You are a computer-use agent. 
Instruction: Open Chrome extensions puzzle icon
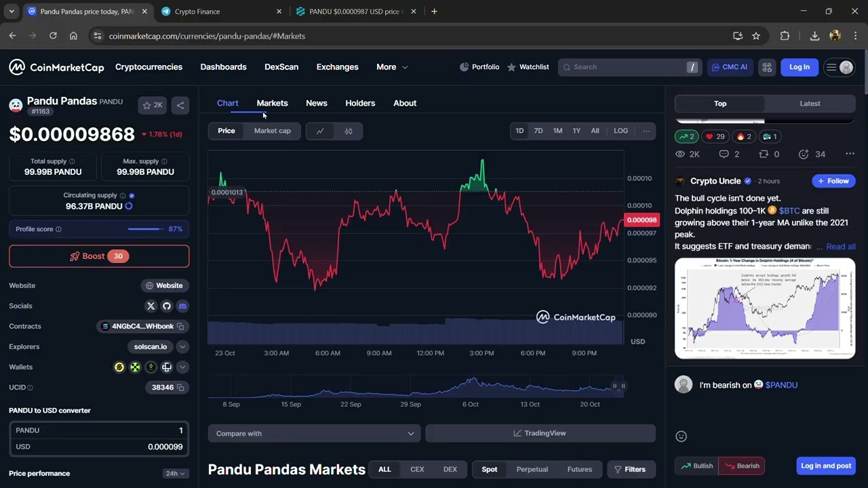pyautogui.click(x=785, y=36)
